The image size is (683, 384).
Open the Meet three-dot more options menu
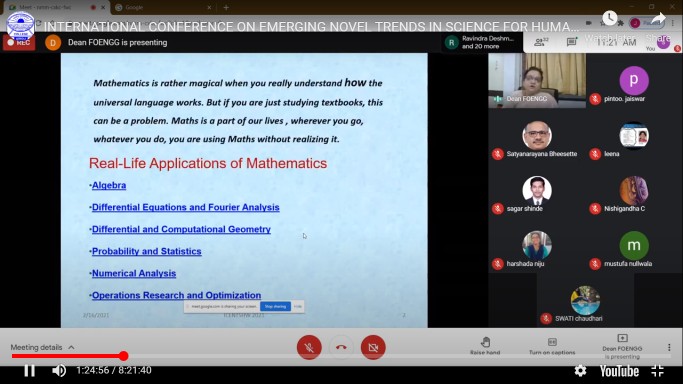(669, 347)
